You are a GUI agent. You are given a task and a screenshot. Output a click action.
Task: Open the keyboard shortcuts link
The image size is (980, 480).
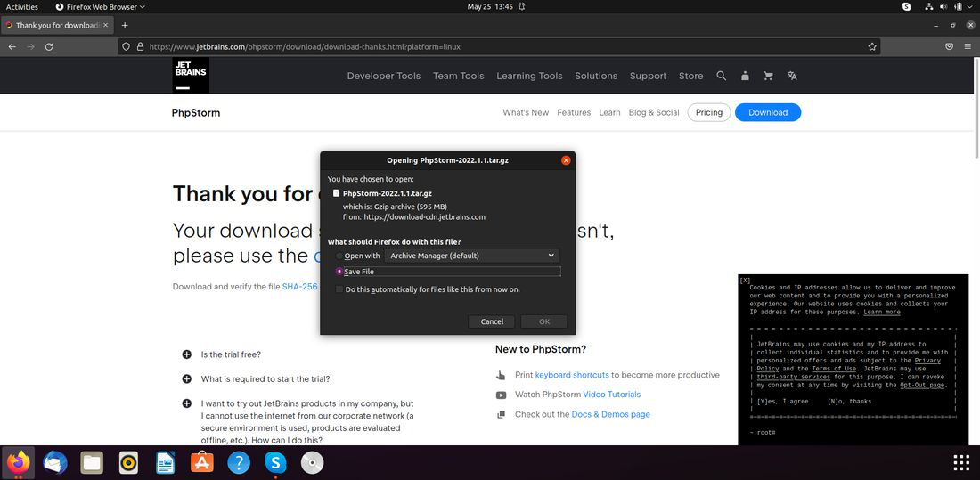pos(572,375)
